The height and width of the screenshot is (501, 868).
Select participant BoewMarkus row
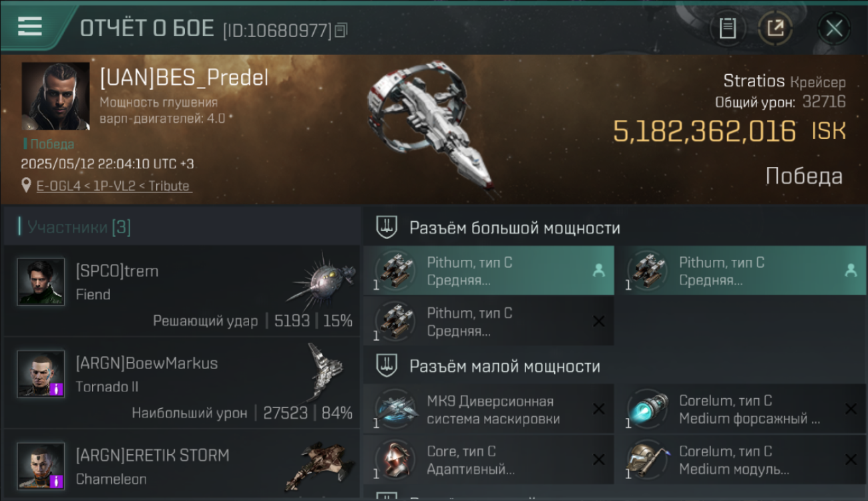pyautogui.click(x=182, y=383)
